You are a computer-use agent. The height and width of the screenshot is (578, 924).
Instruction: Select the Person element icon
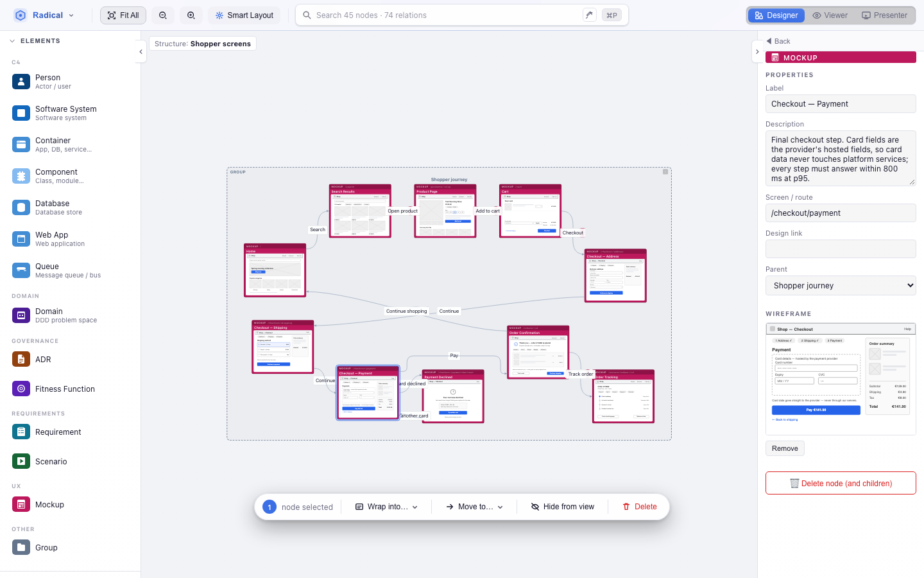coord(21,82)
